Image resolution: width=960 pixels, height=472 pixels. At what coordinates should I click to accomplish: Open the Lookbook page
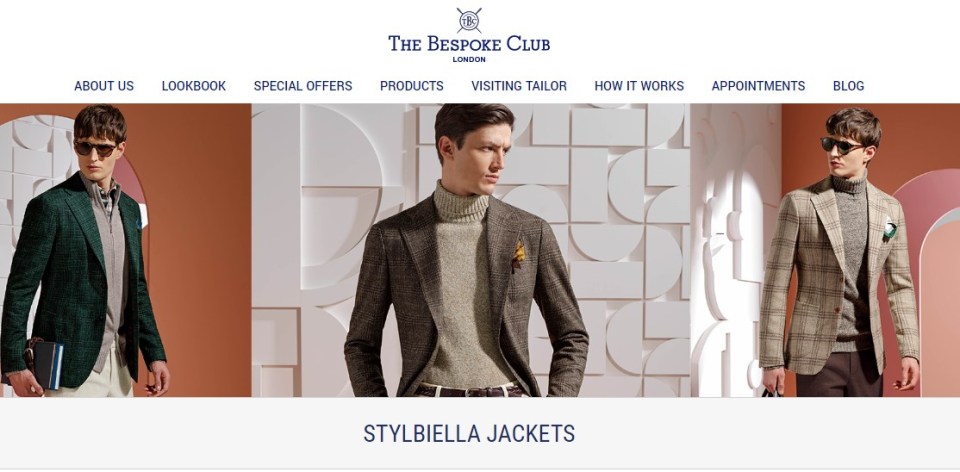tap(193, 86)
